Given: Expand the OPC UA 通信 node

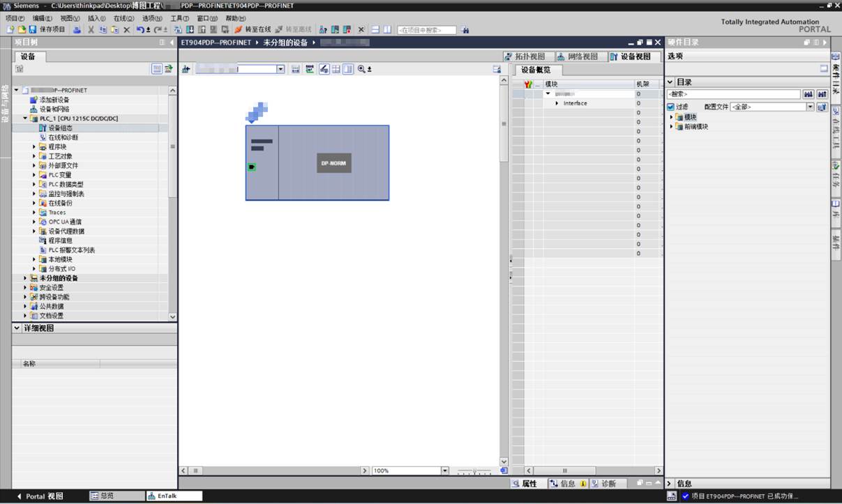Looking at the screenshot, I should pyautogui.click(x=34, y=222).
